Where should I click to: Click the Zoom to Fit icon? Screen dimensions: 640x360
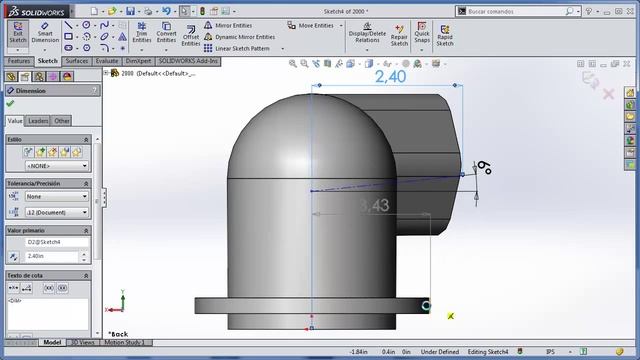(293, 63)
